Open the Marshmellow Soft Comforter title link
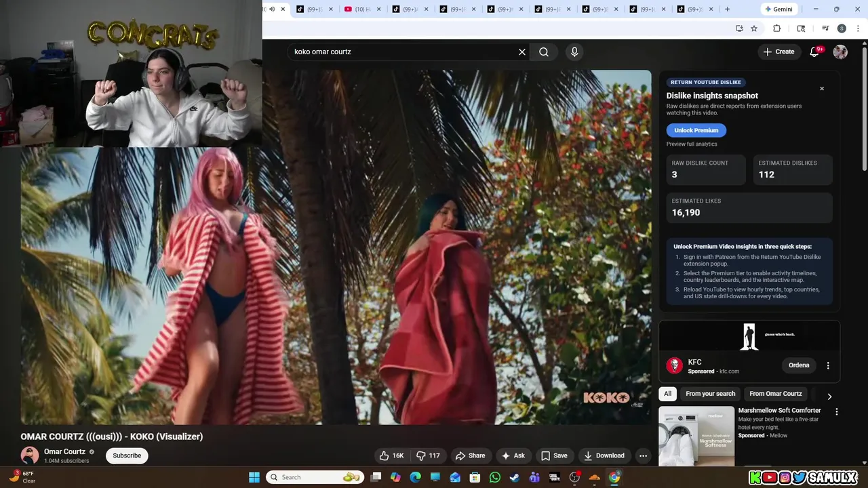 click(x=779, y=410)
